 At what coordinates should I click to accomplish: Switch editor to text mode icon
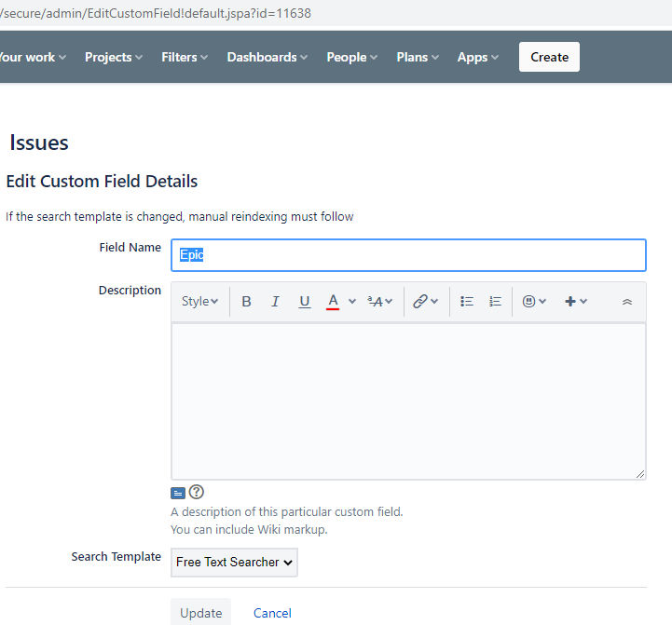tap(178, 494)
